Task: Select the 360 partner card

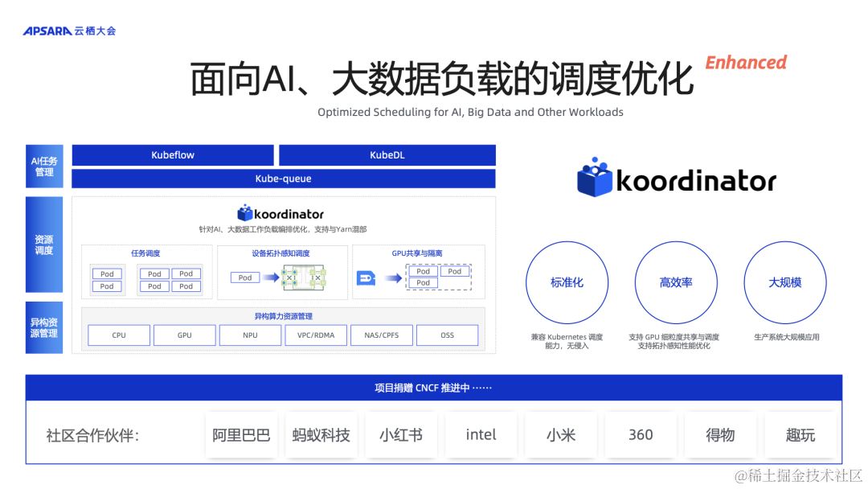Action: click(x=641, y=435)
